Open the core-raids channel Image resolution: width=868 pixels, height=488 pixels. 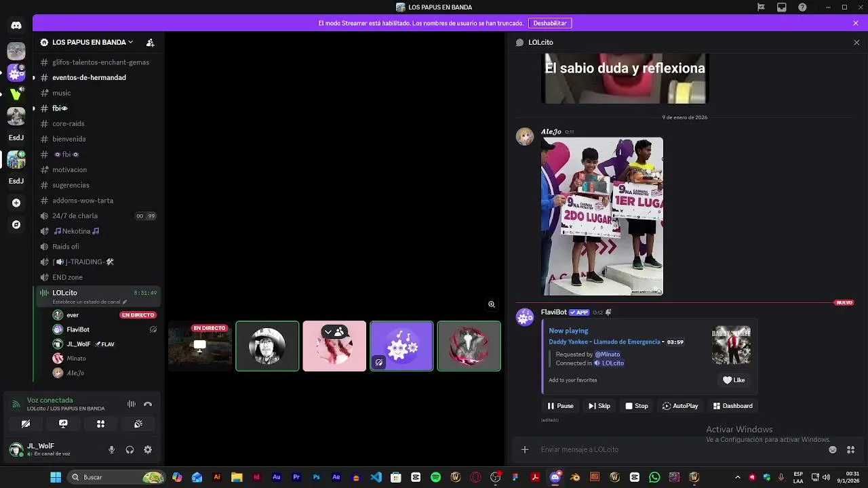click(97, 123)
